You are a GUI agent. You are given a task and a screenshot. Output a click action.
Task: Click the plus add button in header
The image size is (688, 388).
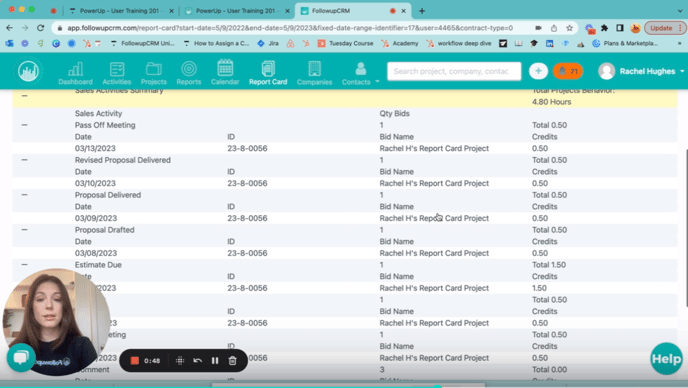click(x=538, y=71)
